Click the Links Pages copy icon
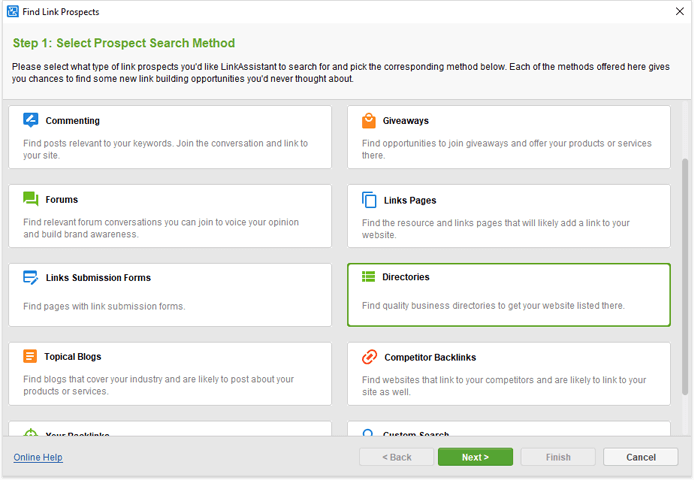Screen dimensions: 694x480 [369, 200]
